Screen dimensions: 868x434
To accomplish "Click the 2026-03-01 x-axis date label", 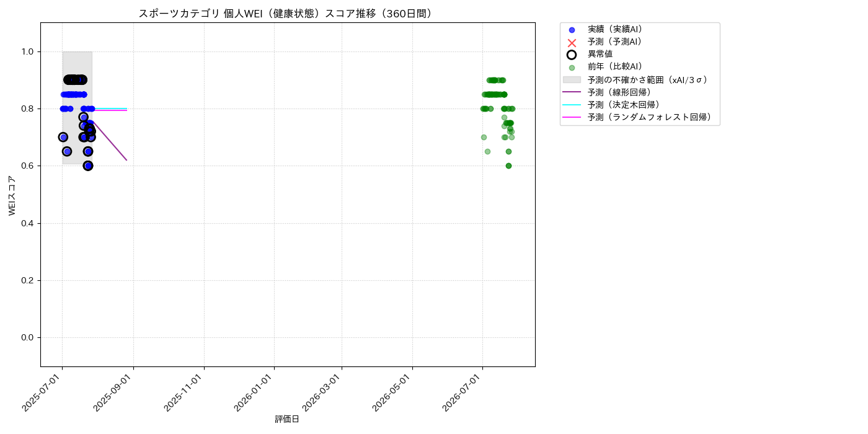I will [323, 392].
